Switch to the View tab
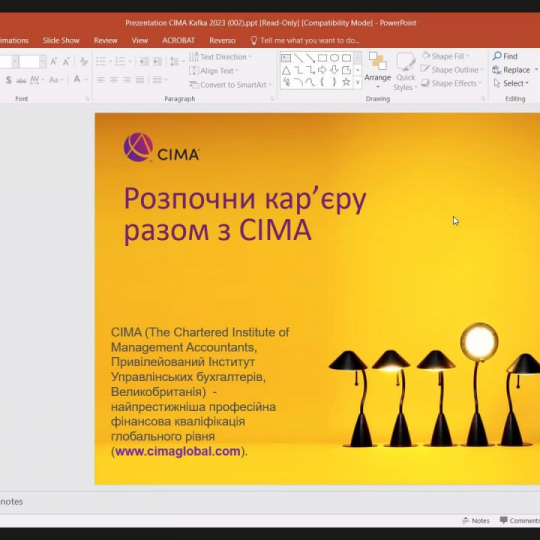Image resolution: width=540 pixels, height=540 pixels. [x=140, y=41]
